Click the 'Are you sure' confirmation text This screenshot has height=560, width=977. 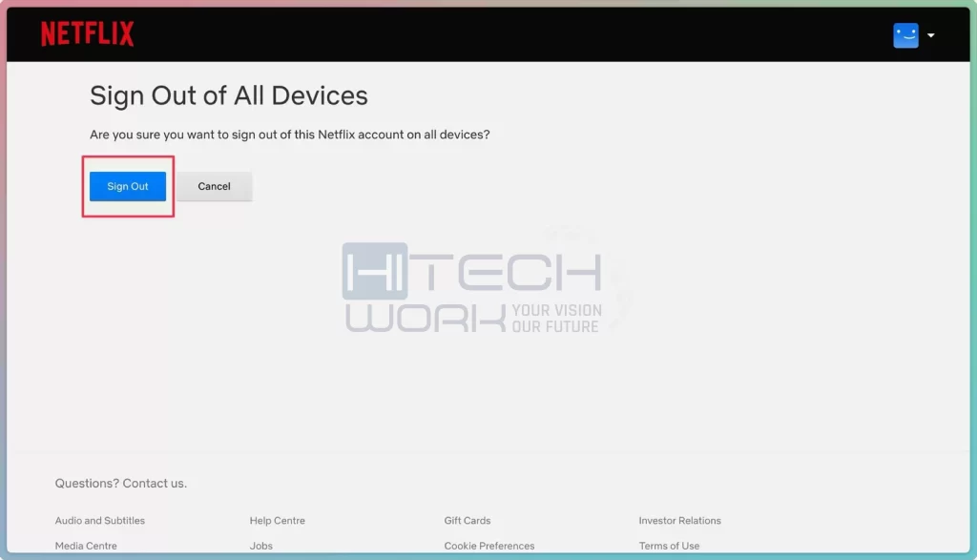(x=290, y=135)
